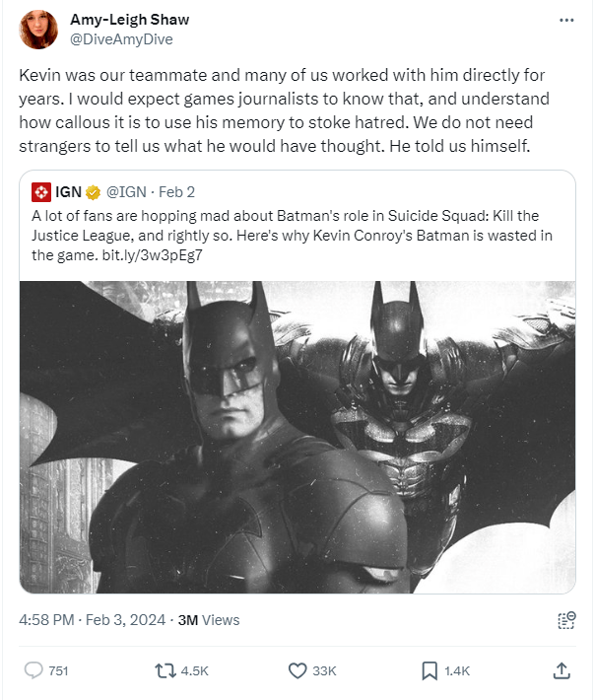Click IGN's gold verified badge
The height and width of the screenshot is (700, 595).
point(93,191)
